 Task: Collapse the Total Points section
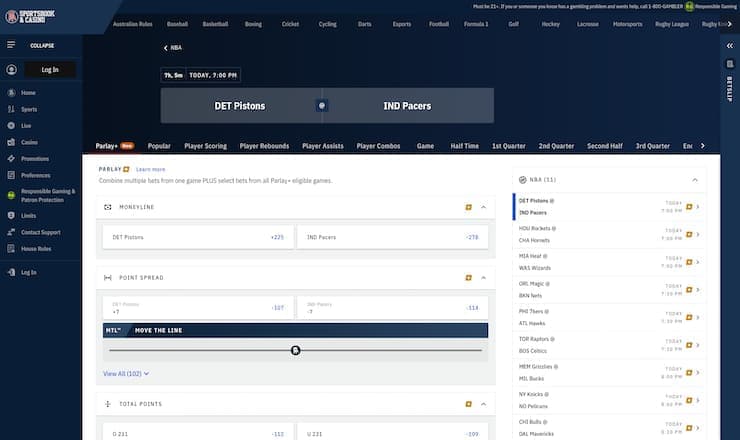pos(483,404)
